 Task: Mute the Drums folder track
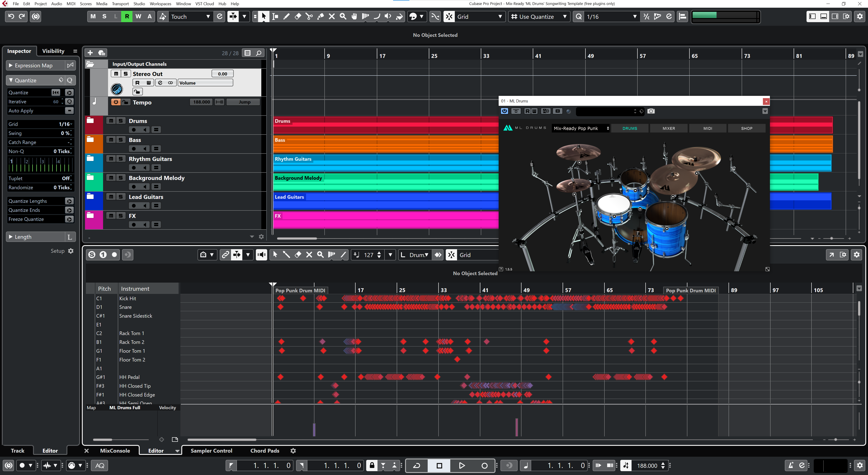pos(111,121)
